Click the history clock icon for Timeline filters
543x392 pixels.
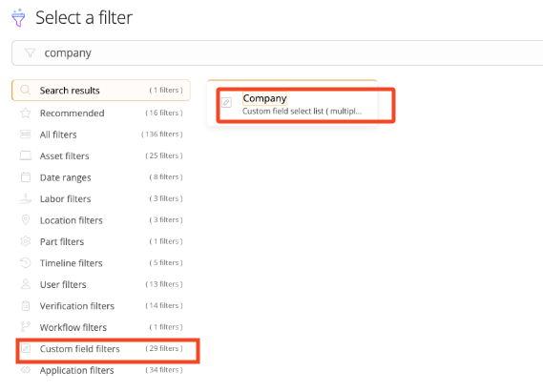point(26,262)
